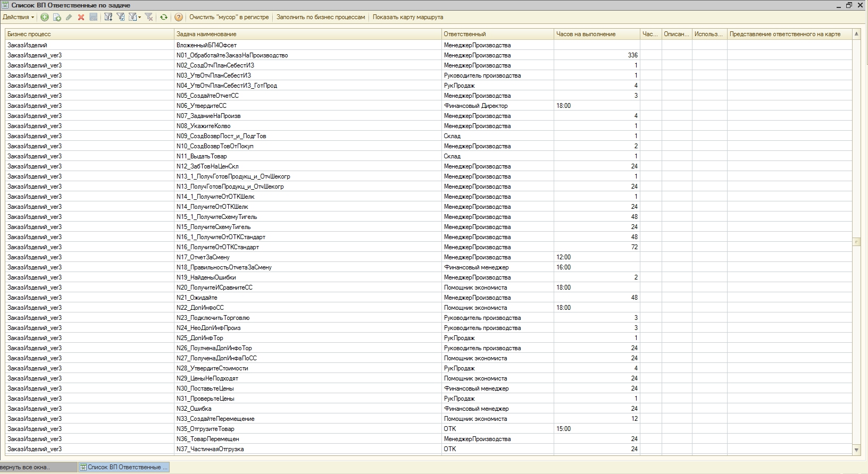Click the 336 hours cell
868x474 pixels.
[x=597, y=55]
